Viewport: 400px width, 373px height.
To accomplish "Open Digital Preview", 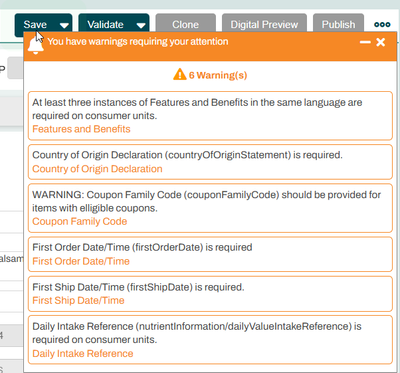I will tap(264, 24).
